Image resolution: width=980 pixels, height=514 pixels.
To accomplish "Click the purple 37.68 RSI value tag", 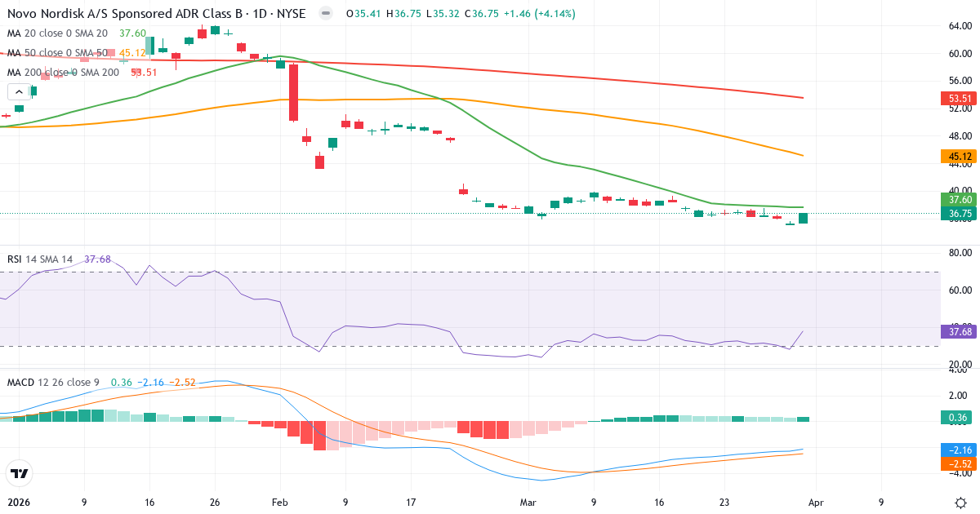I will pyautogui.click(x=958, y=331).
